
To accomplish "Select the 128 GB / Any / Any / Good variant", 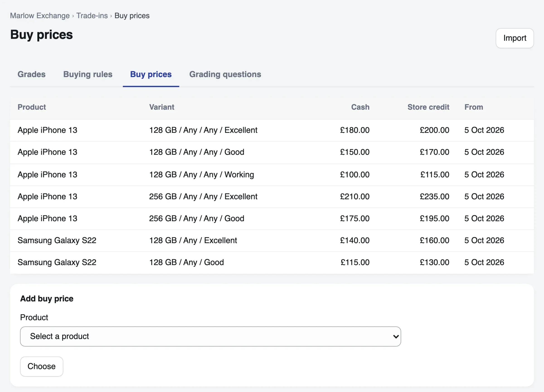I will (197, 152).
